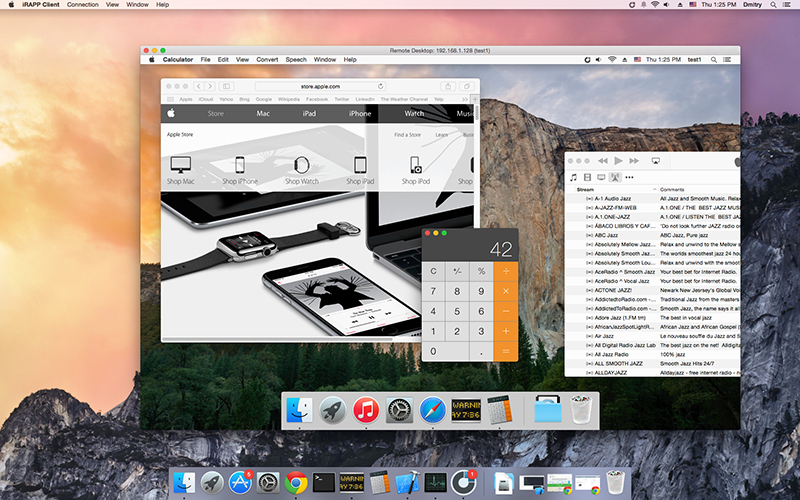800x500 pixels.
Task: Click the 7 key on Calculator
Action: click(x=433, y=291)
